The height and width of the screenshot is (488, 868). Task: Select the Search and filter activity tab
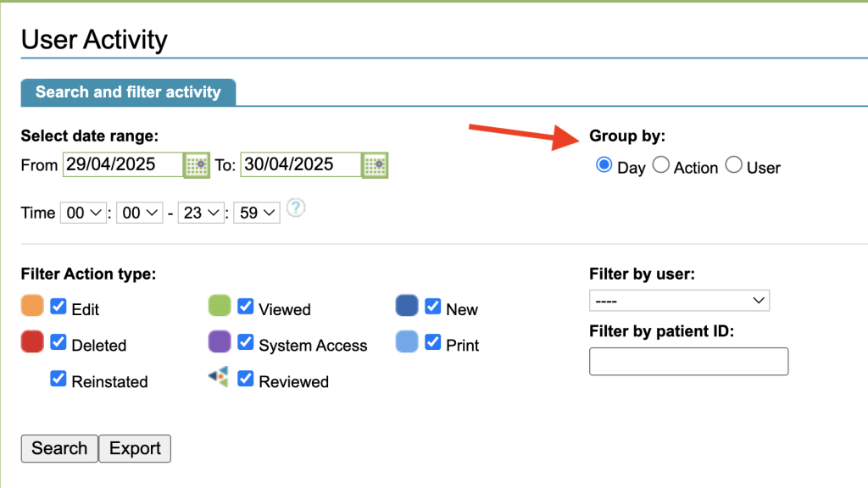pyautogui.click(x=128, y=92)
